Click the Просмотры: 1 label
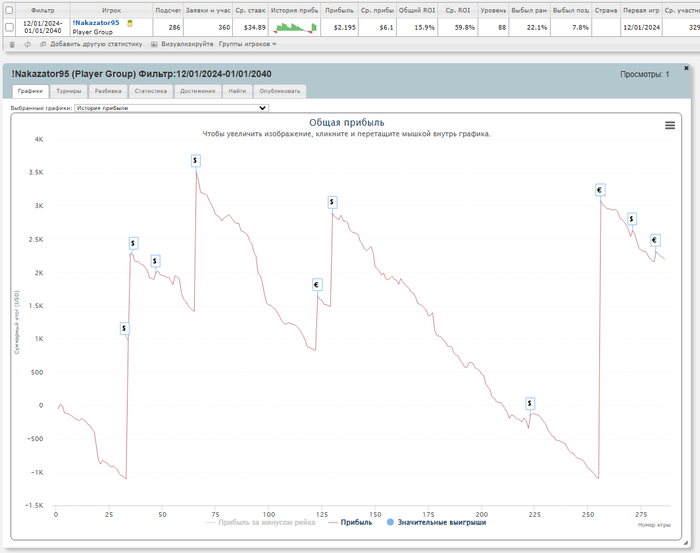This screenshot has height=553, width=700. tap(644, 75)
